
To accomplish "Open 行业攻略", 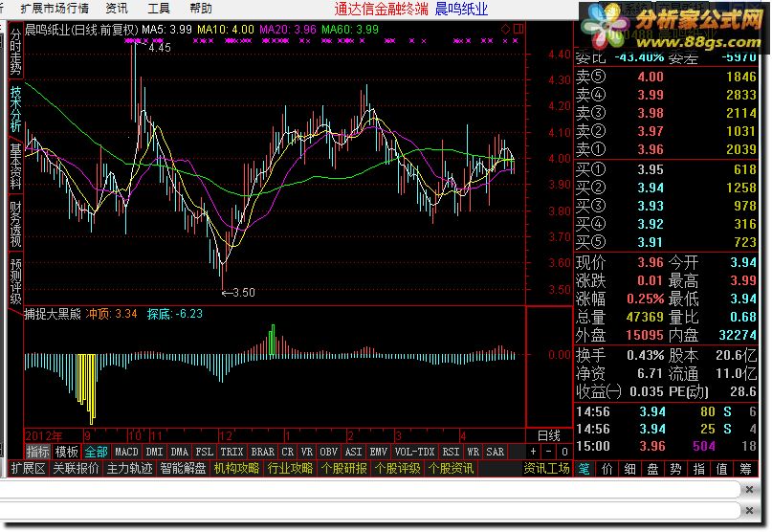I will (x=290, y=469).
